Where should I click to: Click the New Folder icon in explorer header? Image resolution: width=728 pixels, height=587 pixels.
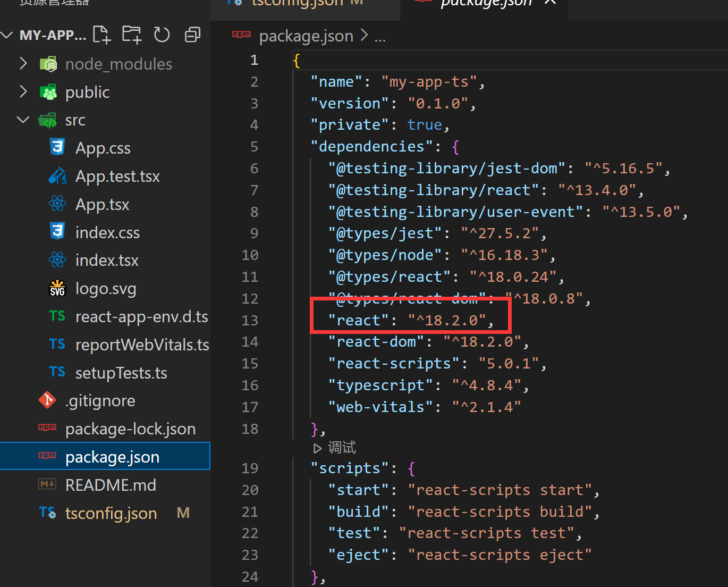[x=131, y=35]
